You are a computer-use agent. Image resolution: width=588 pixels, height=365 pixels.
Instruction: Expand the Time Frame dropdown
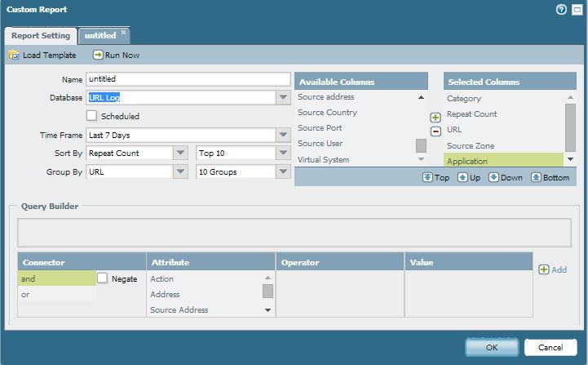click(x=283, y=136)
